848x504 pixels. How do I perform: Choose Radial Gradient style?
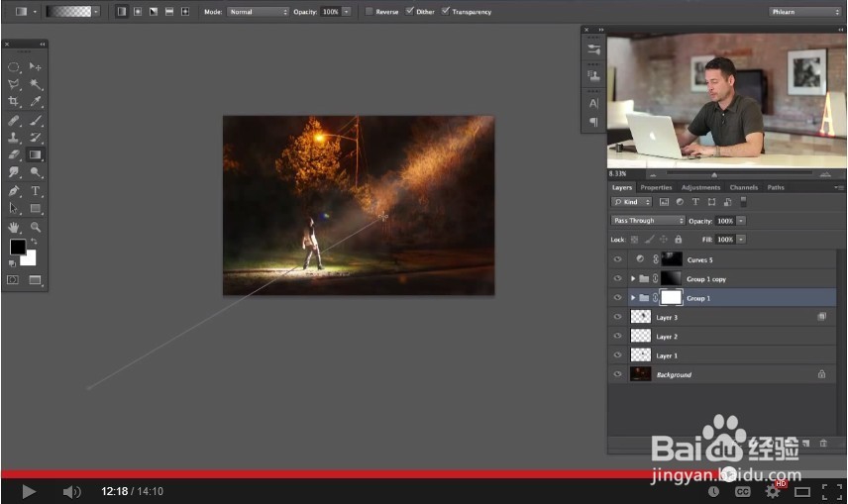point(138,11)
